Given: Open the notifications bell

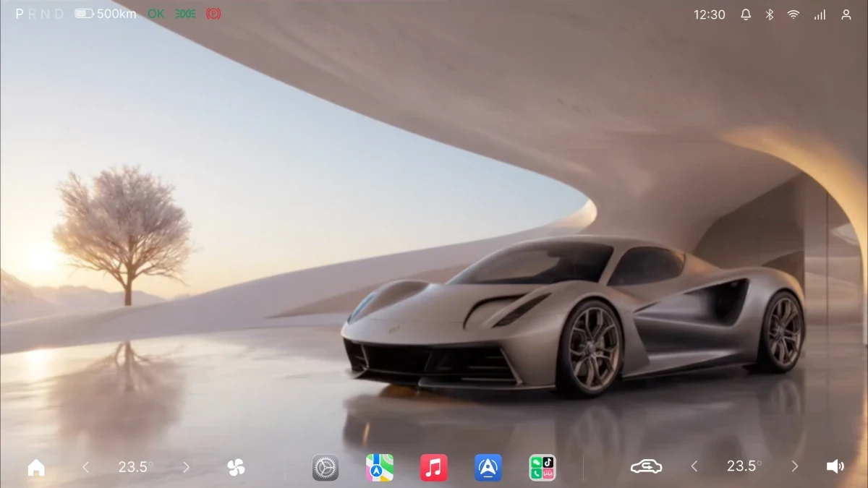Looking at the screenshot, I should coord(746,14).
